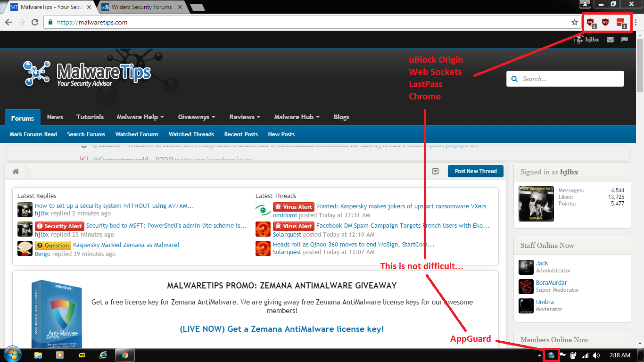644x362 pixels.
Task: Expand the Giveaways dropdown menu
Action: pos(197,117)
